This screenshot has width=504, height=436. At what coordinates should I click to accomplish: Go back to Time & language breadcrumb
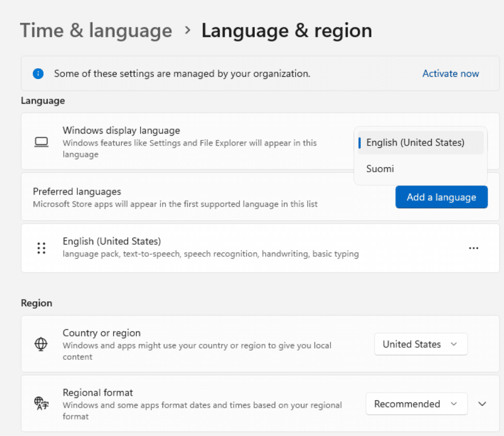pyautogui.click(x=96, y=31)
